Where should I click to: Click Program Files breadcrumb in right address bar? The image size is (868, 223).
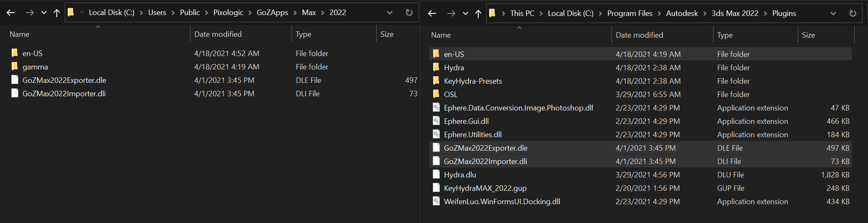tap(629, 13)
